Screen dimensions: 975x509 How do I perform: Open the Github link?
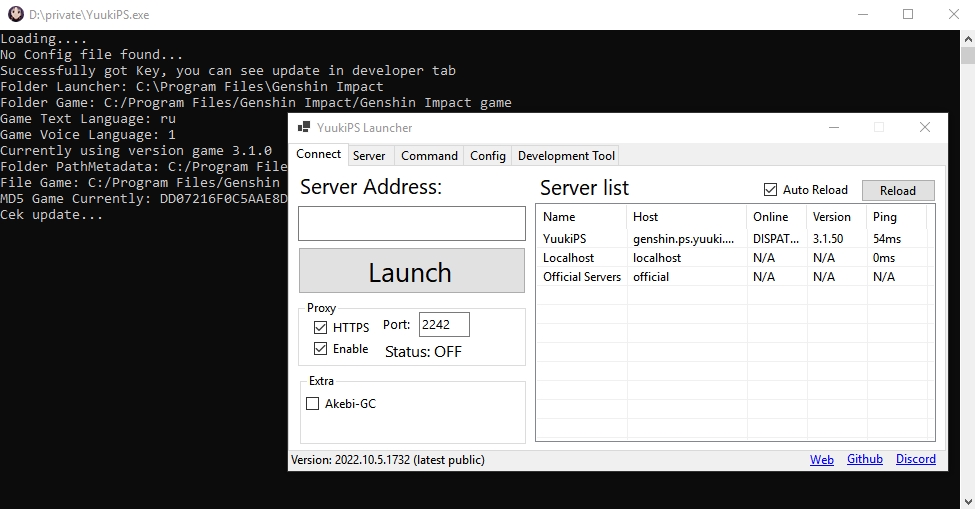pyautogui.click(x=864, y=459)
